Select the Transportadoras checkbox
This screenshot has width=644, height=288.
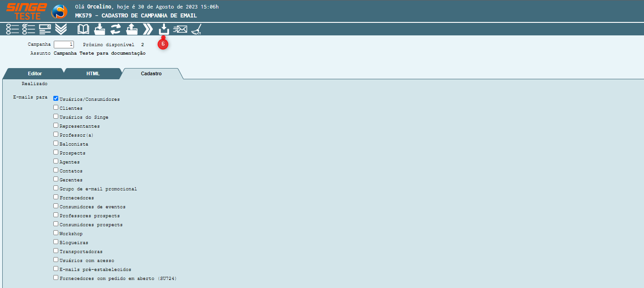[56, 251]
